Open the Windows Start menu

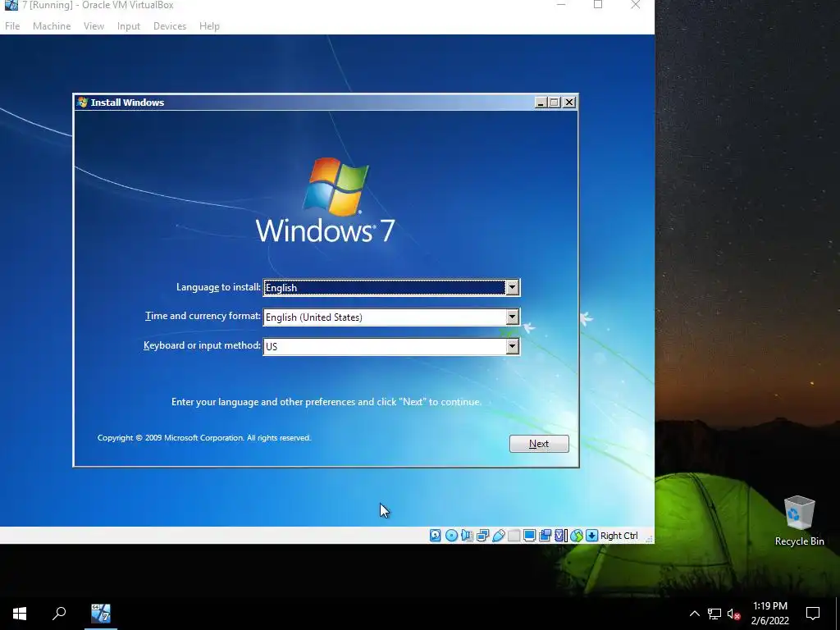[20, 614]
